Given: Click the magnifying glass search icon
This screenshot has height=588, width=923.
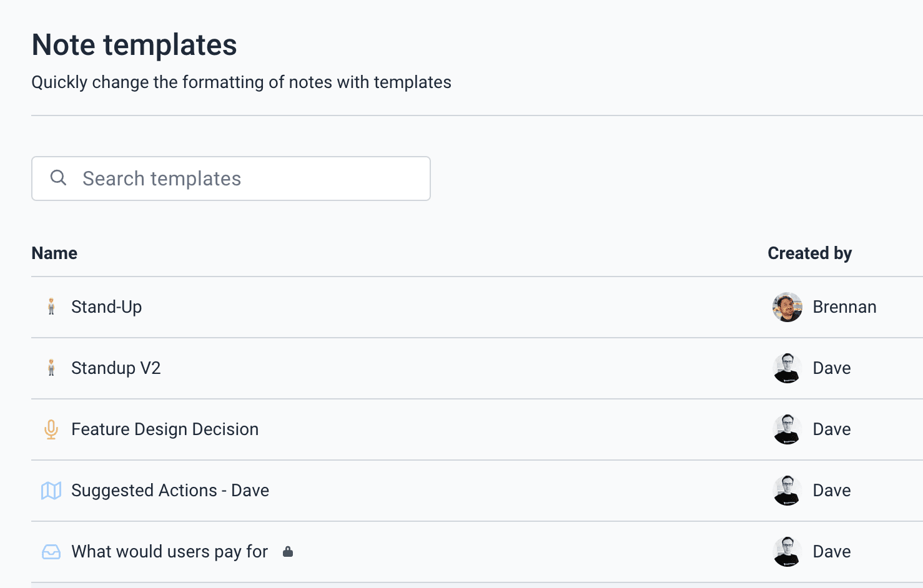Looking at the screenshot, I should [59, 178].
